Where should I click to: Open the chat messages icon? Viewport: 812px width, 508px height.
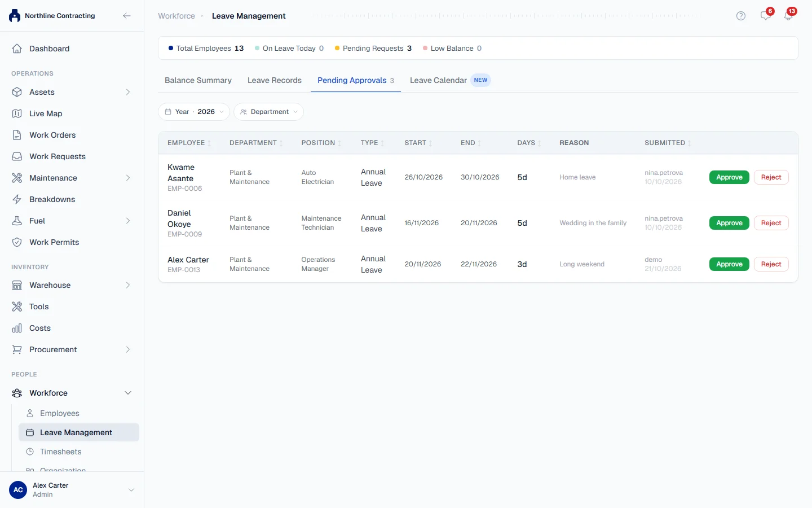(x=765, y=16)
